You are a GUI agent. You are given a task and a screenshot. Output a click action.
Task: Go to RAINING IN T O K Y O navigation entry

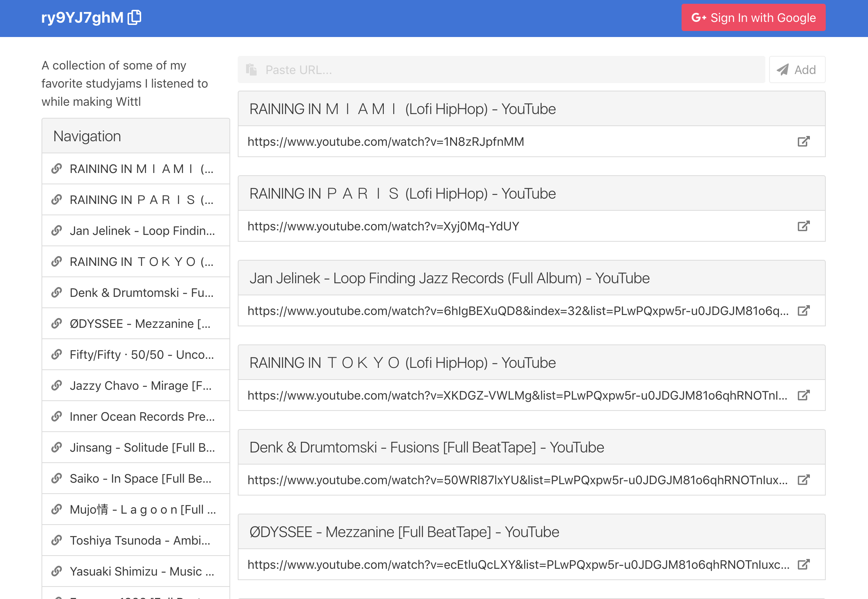point(136,261)
